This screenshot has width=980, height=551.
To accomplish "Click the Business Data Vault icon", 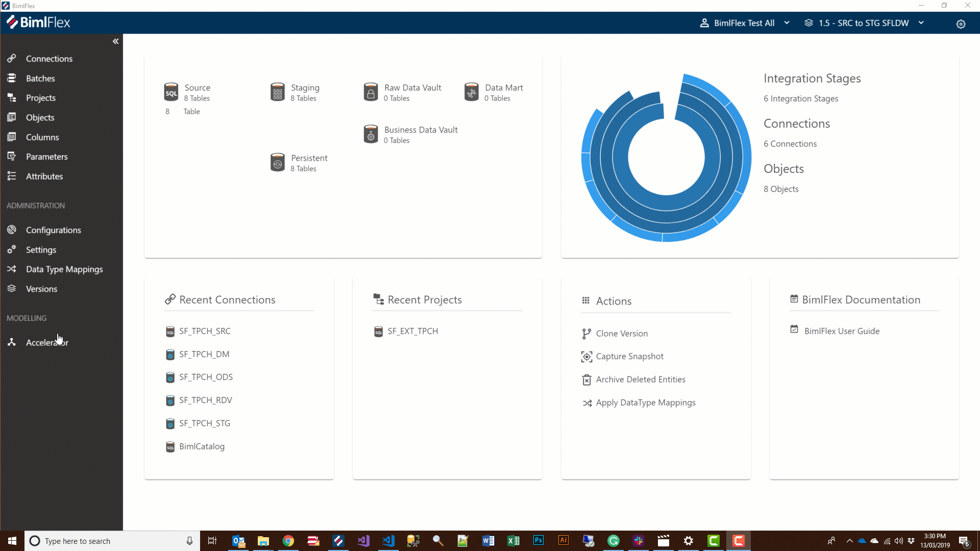I will coord(371,135).
